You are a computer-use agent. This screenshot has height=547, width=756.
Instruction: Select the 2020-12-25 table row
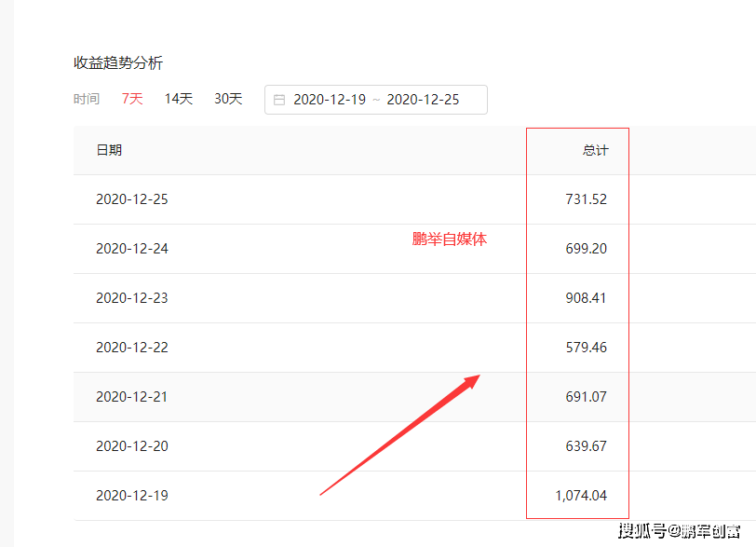(x=414, y=199)
